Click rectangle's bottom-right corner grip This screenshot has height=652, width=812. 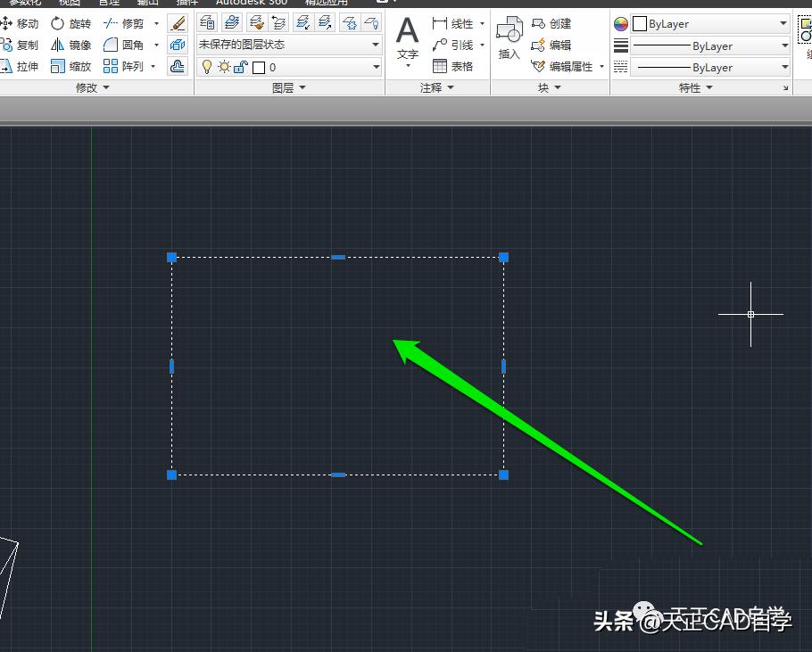[503, 475]
